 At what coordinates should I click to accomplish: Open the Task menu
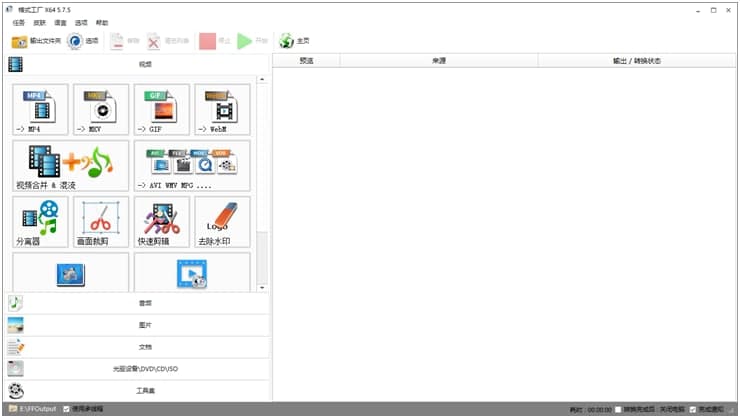point(19,23)
